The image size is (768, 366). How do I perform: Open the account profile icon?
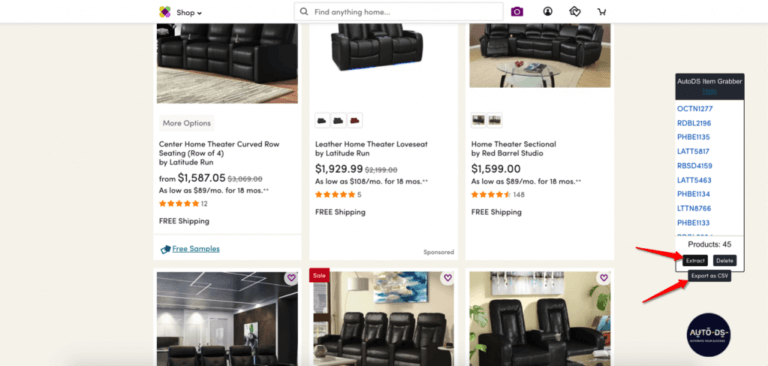tap(548, 11)
